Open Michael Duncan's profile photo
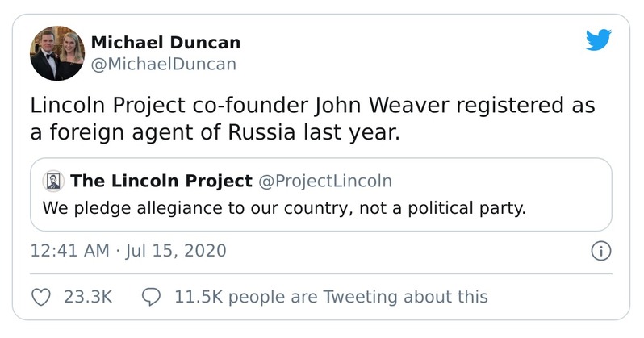This screenshot has height=338, width=644. (57, 53)
